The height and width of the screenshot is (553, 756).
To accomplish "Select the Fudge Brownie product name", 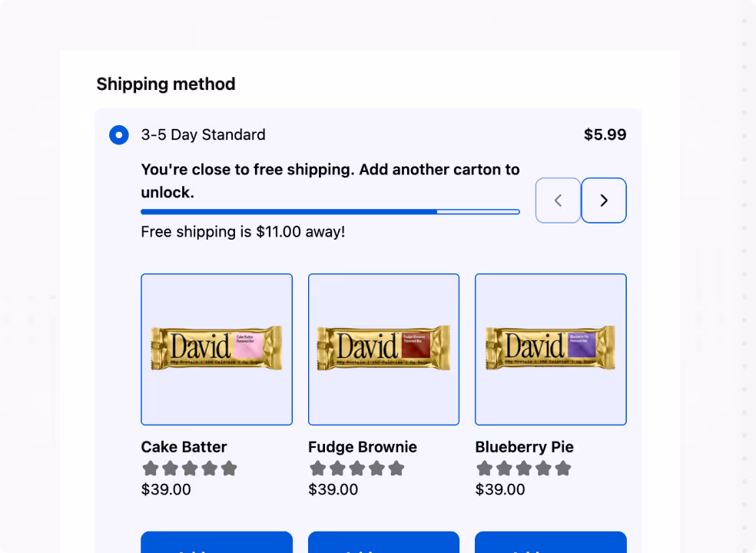I will tap(362, 447).
